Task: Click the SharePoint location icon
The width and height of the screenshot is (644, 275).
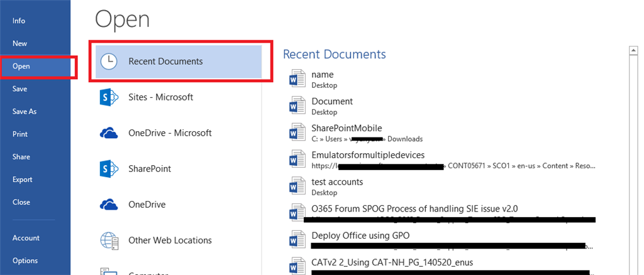Action: tap(109, 169)
